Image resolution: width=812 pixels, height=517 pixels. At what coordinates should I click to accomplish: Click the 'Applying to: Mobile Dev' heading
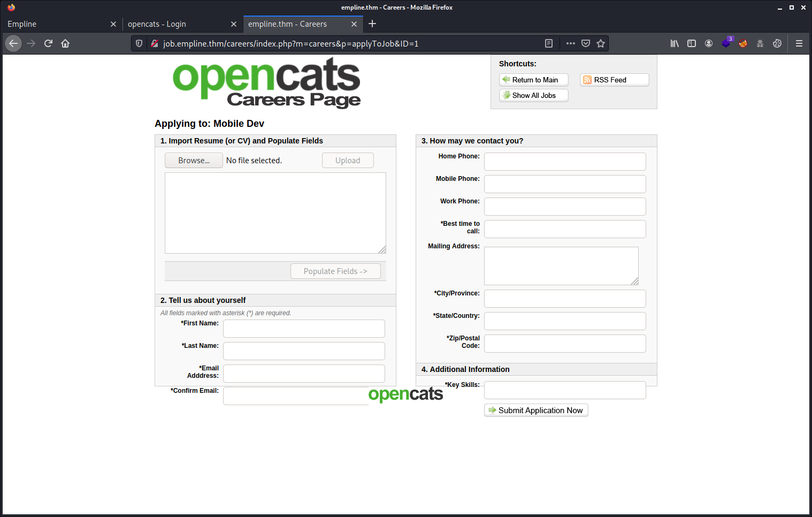[x=209, y=124]
